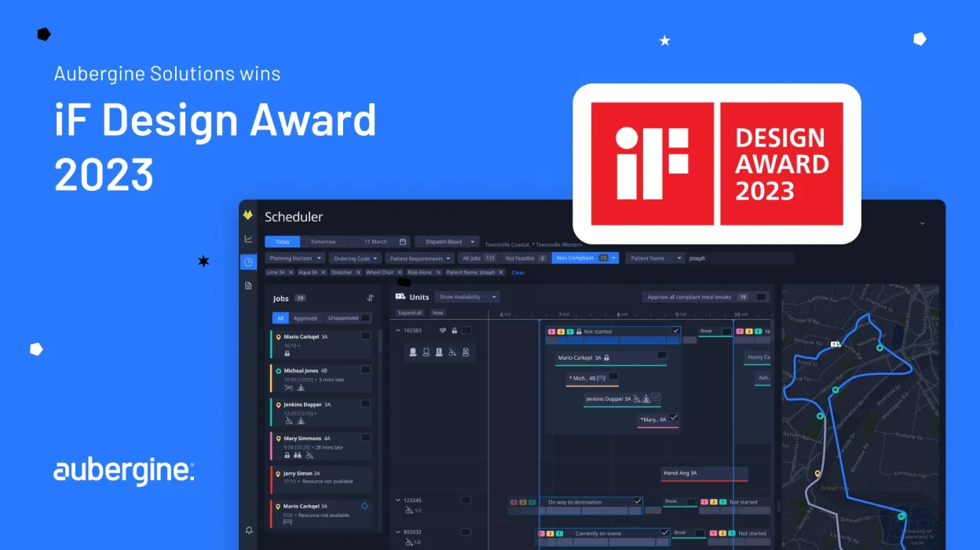Screen dimensions: 980x550
Task: Toggle approve all compliant meal breaks checkbox
Action: click(x=761, y=297)
